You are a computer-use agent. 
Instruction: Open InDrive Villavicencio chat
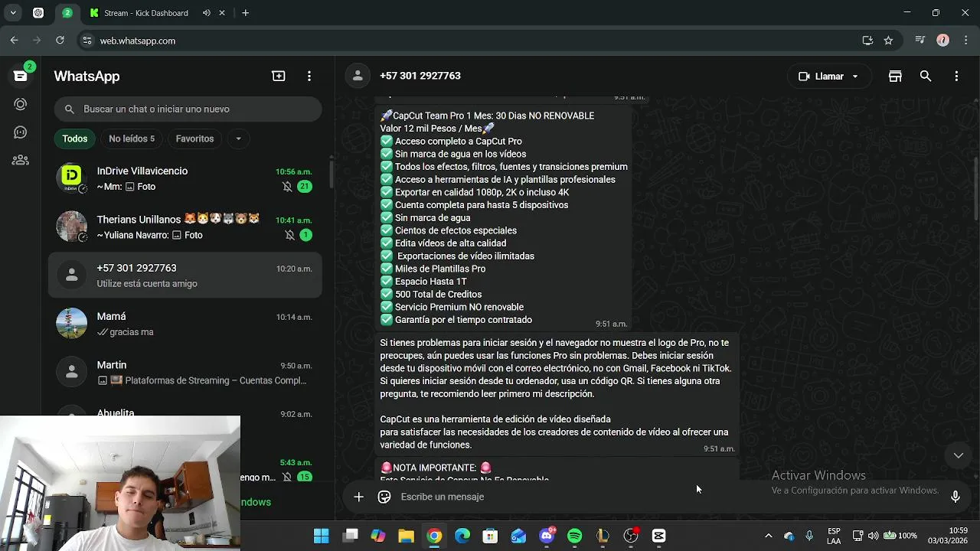click(185, 178)
